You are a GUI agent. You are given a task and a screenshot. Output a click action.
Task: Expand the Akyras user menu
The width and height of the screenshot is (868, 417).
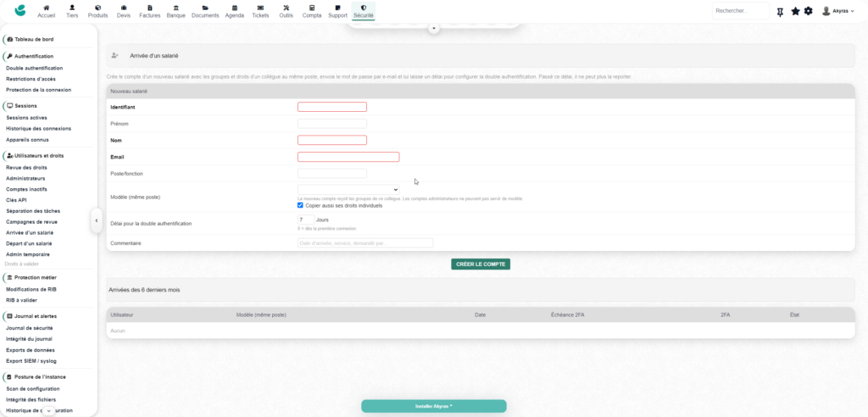click(x=838, y=11)
